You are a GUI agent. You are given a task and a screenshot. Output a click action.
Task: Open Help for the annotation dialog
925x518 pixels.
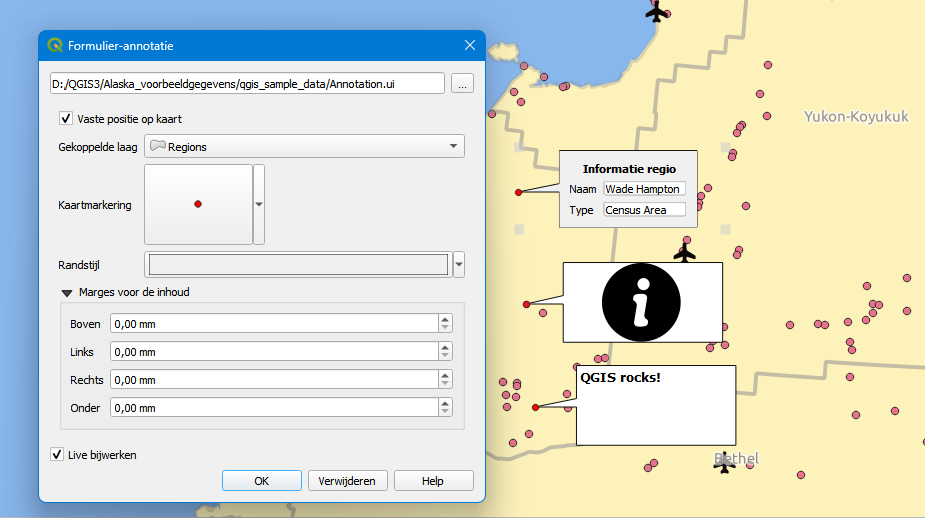click(x=434, y=481)
